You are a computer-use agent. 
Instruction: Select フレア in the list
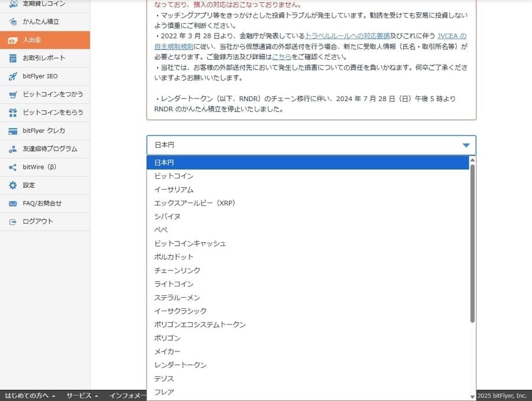pos(308,392)
